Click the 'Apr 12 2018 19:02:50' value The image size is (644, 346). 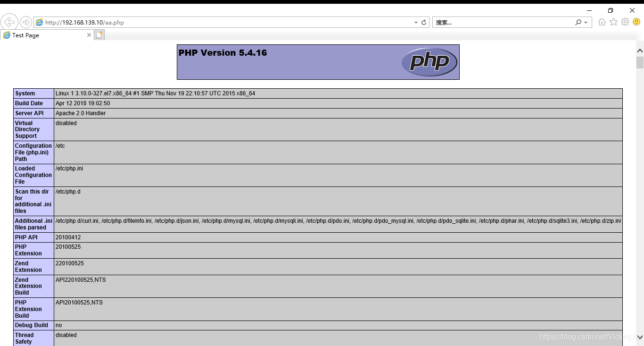point(83,103)
